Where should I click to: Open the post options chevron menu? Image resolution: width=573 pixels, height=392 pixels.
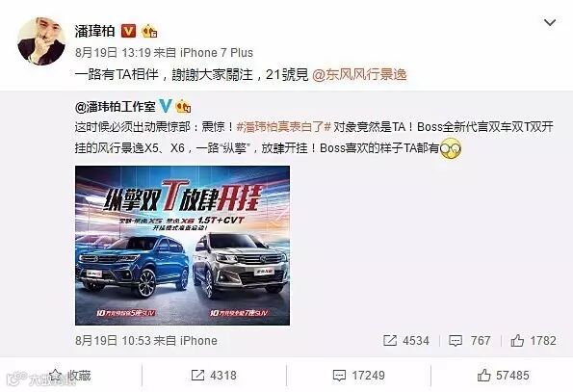coord(550,23)
